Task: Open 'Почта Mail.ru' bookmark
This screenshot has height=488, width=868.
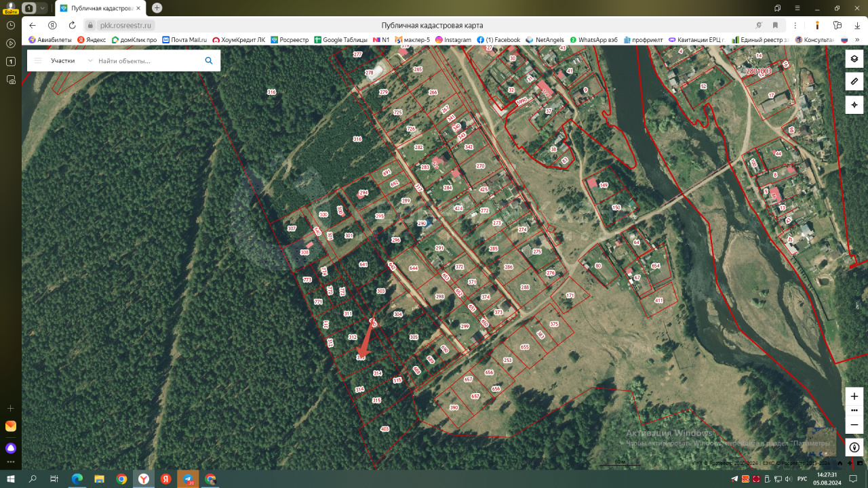Action: (184, 40)
